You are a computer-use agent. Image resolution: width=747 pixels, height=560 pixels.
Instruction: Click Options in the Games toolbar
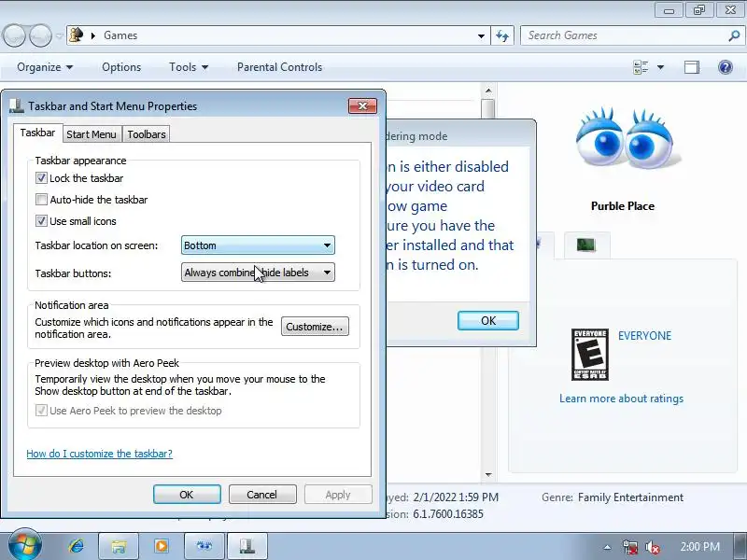click(x=121, y=67)
